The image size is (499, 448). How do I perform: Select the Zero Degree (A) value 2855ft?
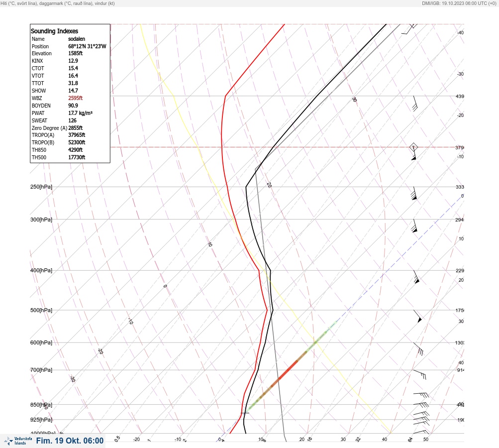[x=76, y=128]
